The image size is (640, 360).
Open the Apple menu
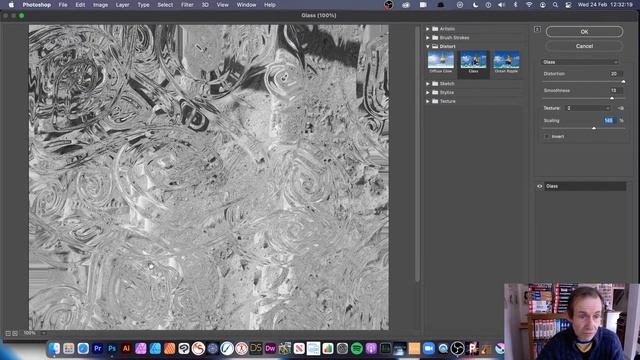11,5
